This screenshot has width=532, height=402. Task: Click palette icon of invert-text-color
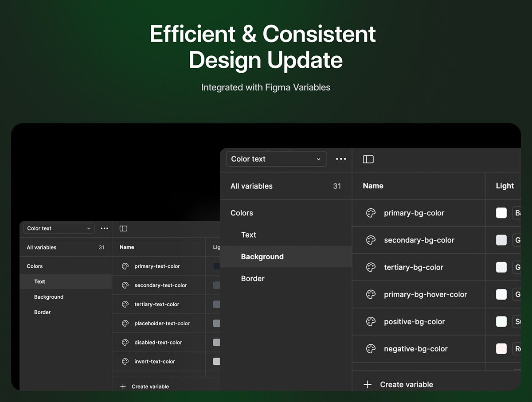tap(125, 362)
